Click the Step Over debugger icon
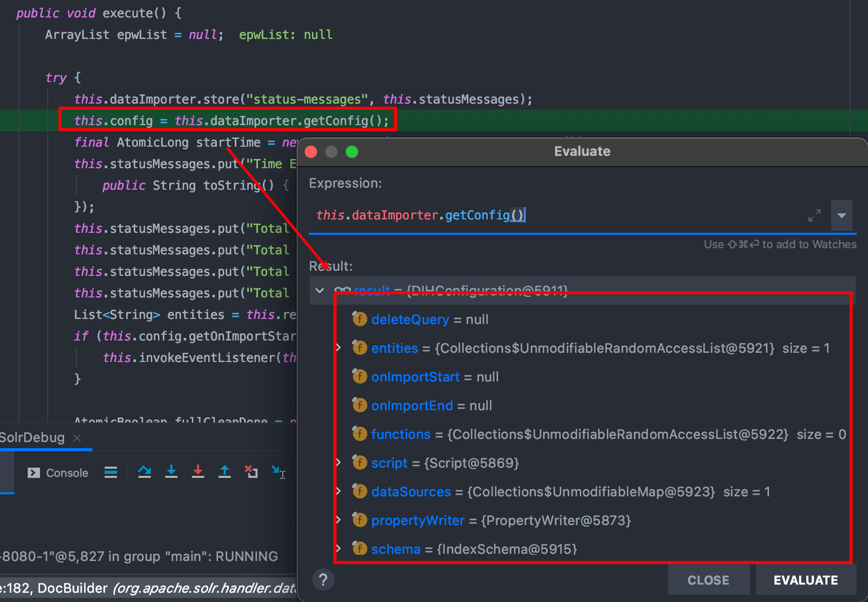The height and width of the screenshot is (602, 868). pyautogui.click(x=144, y=472)
